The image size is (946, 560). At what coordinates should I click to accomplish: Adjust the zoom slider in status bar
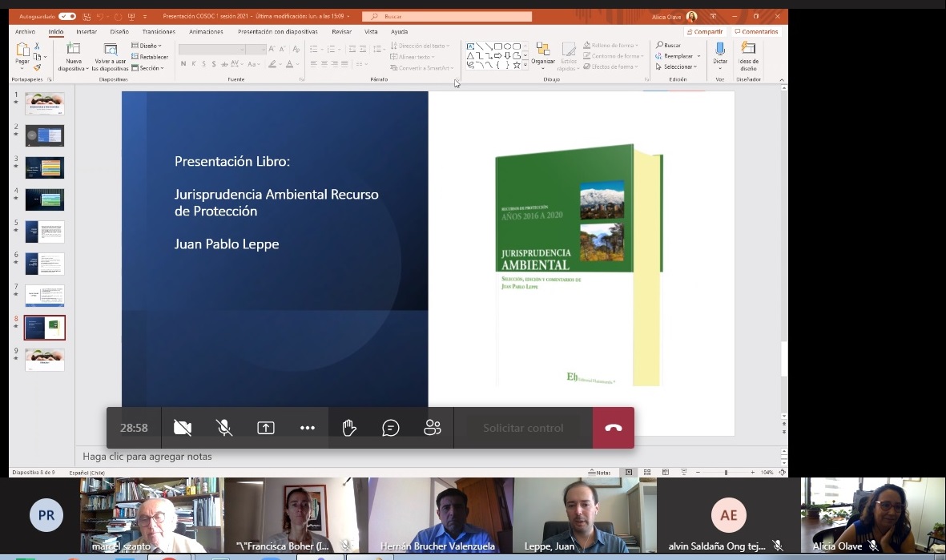click(x=726, y=473)
